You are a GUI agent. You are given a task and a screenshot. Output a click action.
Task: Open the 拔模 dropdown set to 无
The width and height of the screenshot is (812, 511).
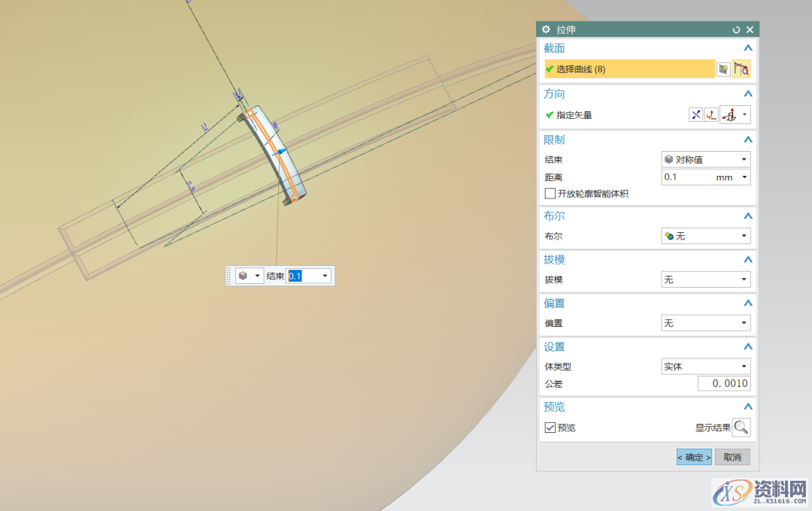point(705,280)
